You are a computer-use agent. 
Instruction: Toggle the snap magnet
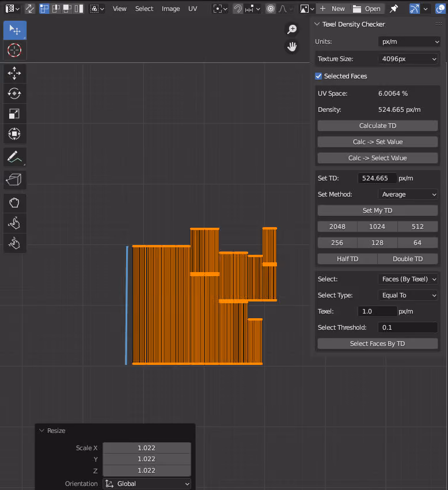pyautogui.click(x=238, y=9)
